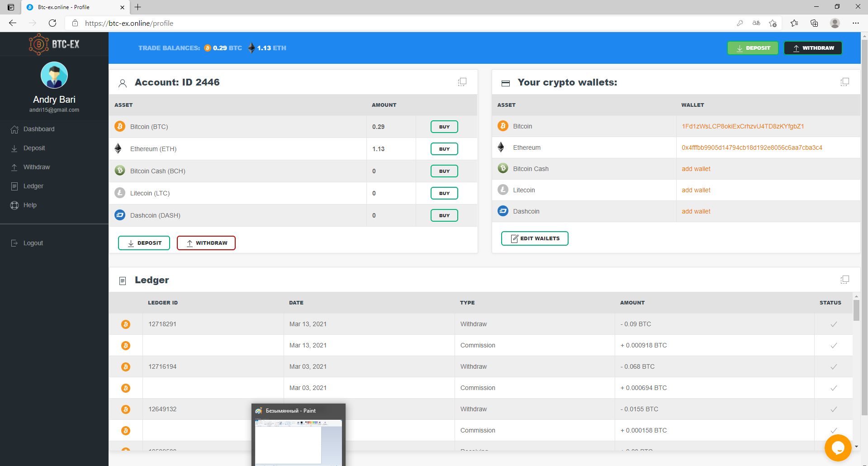Click the black WITHDRAW button in header
The height and width of the screenshot is (466, 868).
point(813,48)
